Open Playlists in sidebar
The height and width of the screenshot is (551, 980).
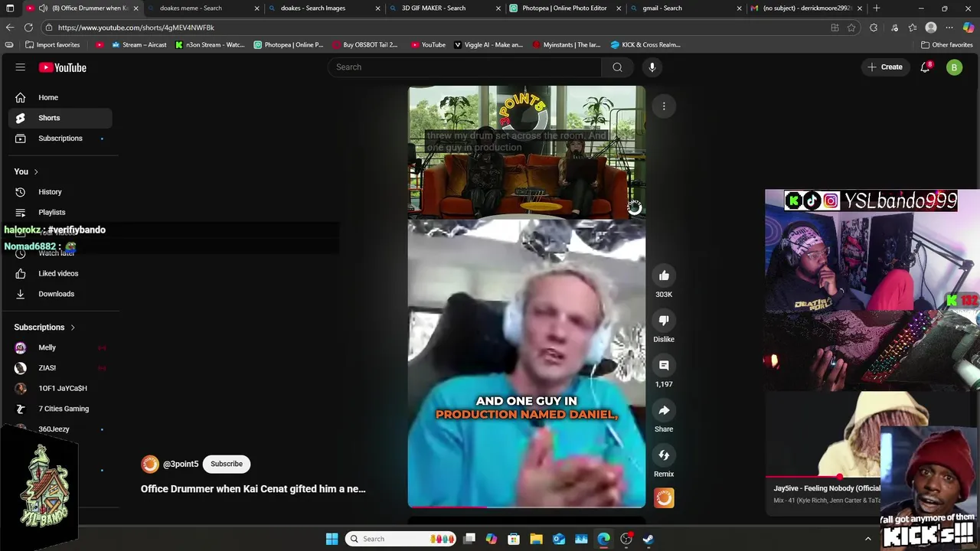(x=60, y=212)
